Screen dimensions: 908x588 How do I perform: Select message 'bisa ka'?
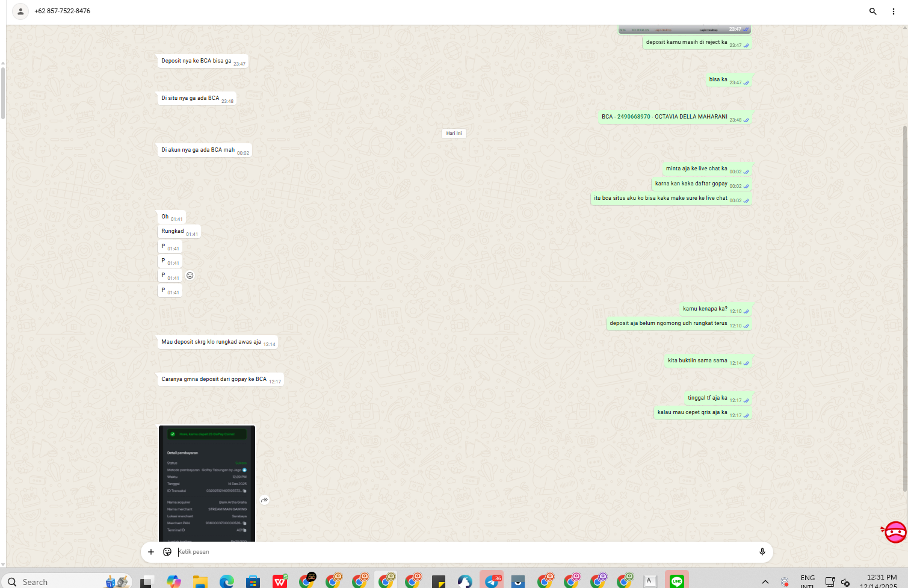pos(729,80)
